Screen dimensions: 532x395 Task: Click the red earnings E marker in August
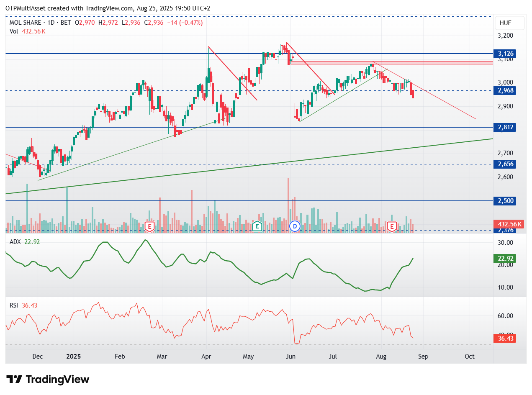pyautogui.click(x=392, y=227)
